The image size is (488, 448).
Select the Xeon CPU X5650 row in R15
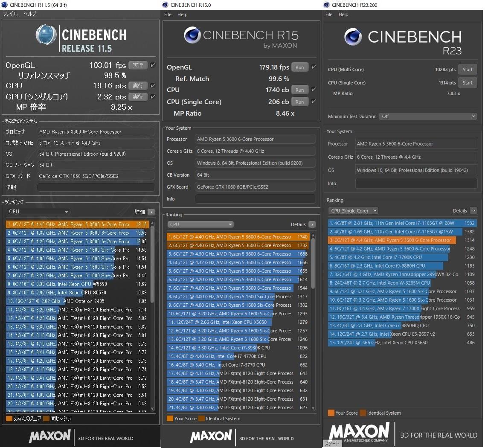tap(238, 322)
